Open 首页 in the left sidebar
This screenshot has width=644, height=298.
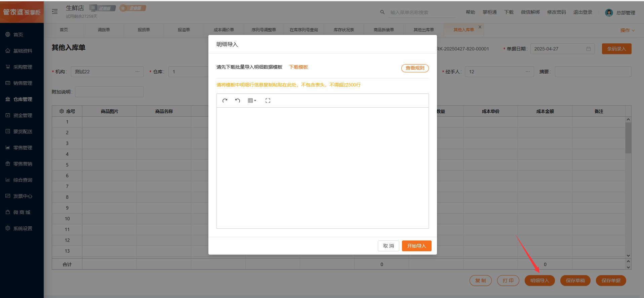click(22, 35)
